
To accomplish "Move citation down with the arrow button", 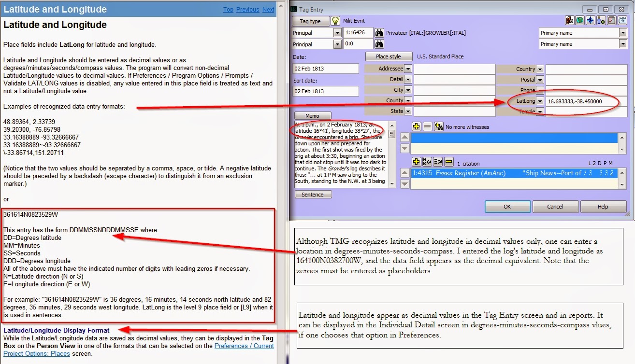I will click(x=405, y=184).
